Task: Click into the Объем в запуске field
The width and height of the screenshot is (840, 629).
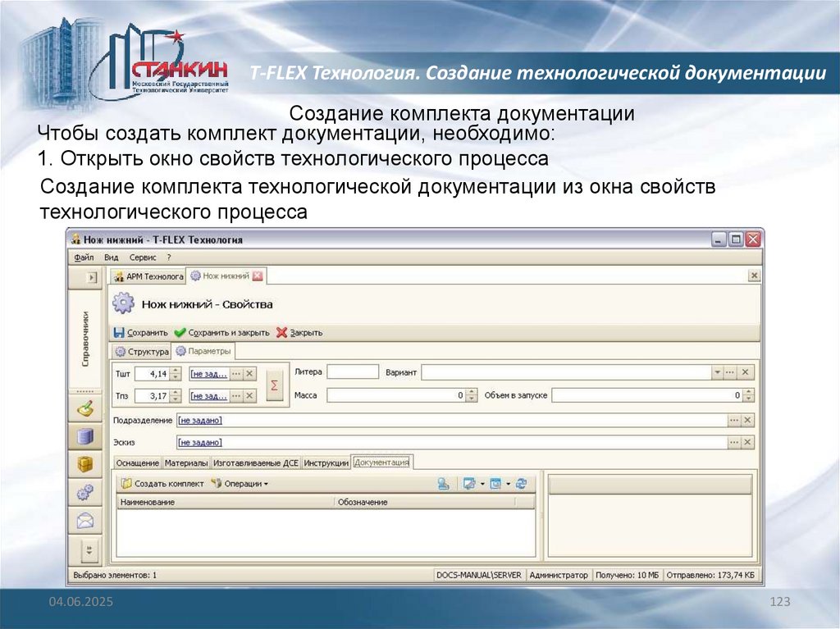Action: tap(648, 395)
